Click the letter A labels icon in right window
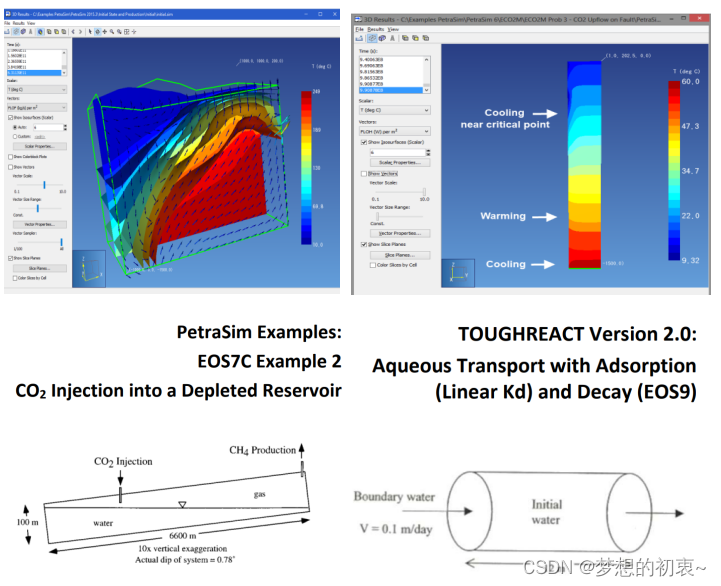721x586 pixels. [392, 38]
